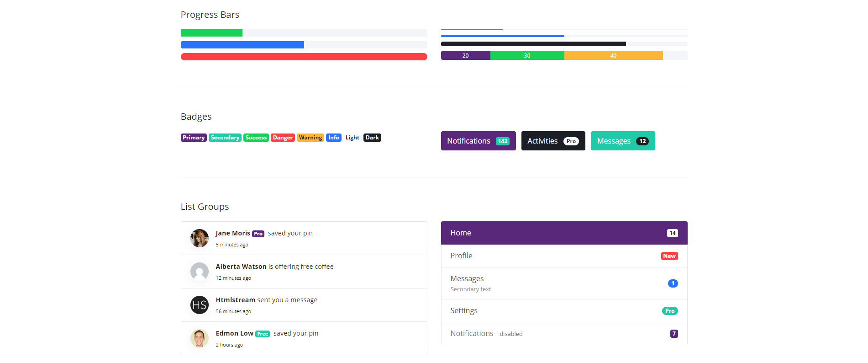Screen dimensions: 868x363
Task: Open Htmlstream sent you a message item
Action: 304,305
